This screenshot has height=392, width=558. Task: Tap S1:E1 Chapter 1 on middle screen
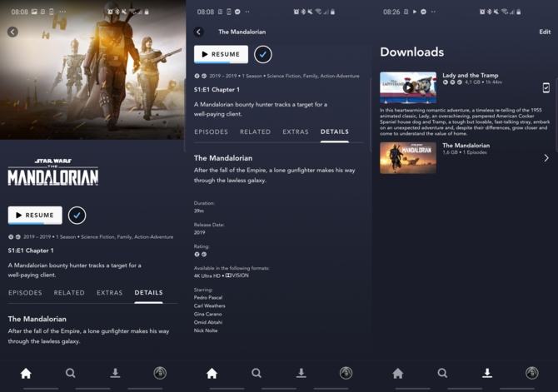pyautogui.click(x=217, y=90)
